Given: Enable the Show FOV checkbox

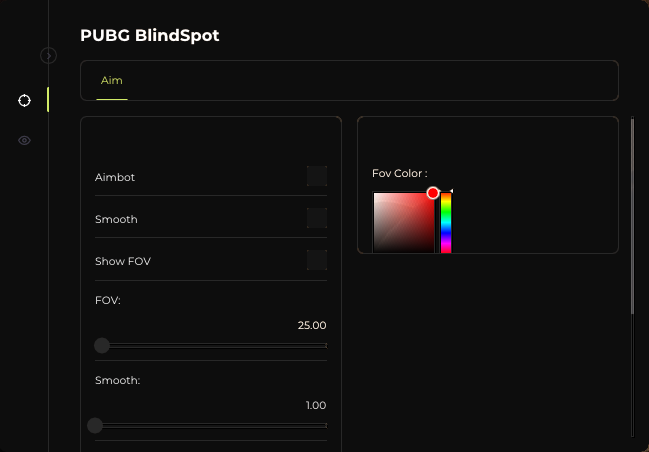Looking at the screenshot, I should pyautogui.click(x=317, y=260).
